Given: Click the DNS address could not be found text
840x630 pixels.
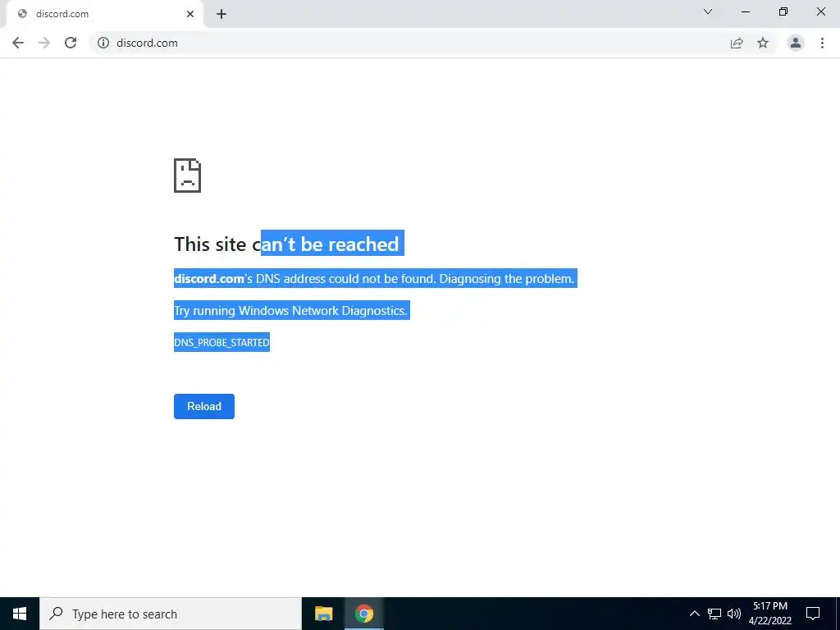Looking at the screenshot, I should 374,279.
